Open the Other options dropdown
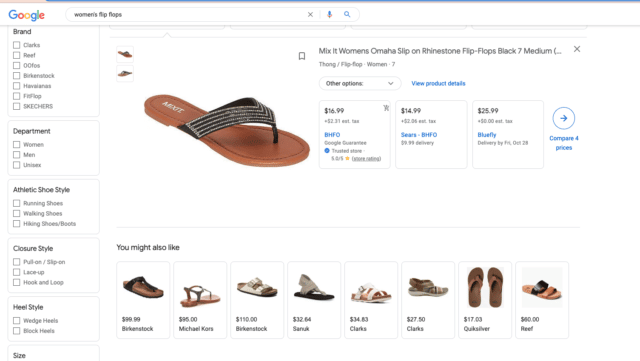640x361 pixels. click(360, 83)
